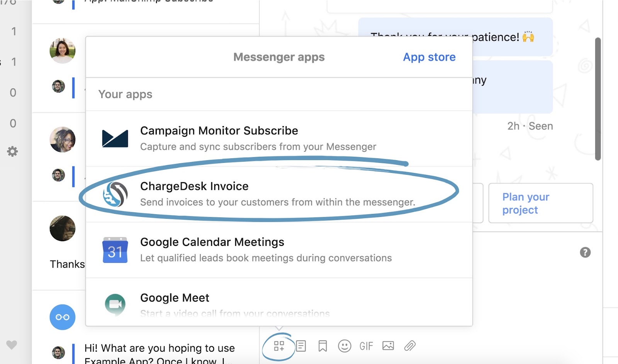Click 'Let qualified leads book meetings' description
The width and height of the screenshot is (618, 364).
click(266, 258)
